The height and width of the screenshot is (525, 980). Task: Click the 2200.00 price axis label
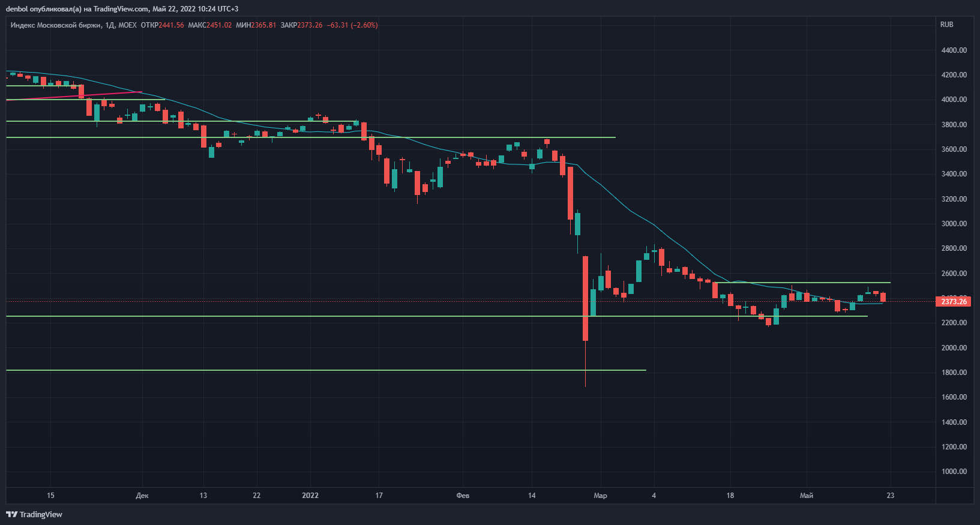coord(954,323)
